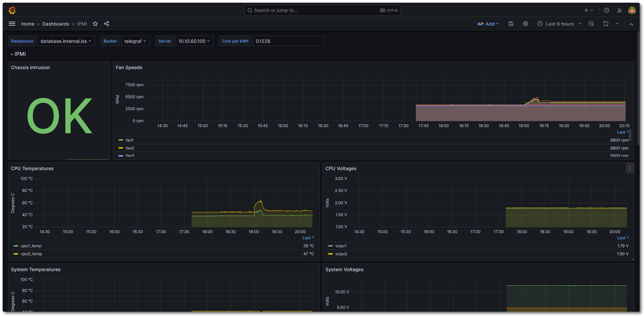
Task: Refresh the dashboard
Action: tap(606, 24)
